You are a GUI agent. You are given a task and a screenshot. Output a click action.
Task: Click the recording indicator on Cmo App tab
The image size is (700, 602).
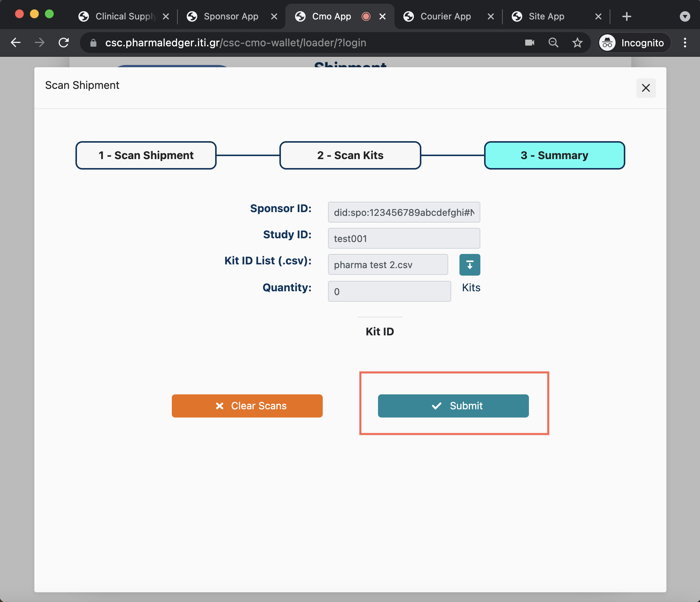point(366,16)
